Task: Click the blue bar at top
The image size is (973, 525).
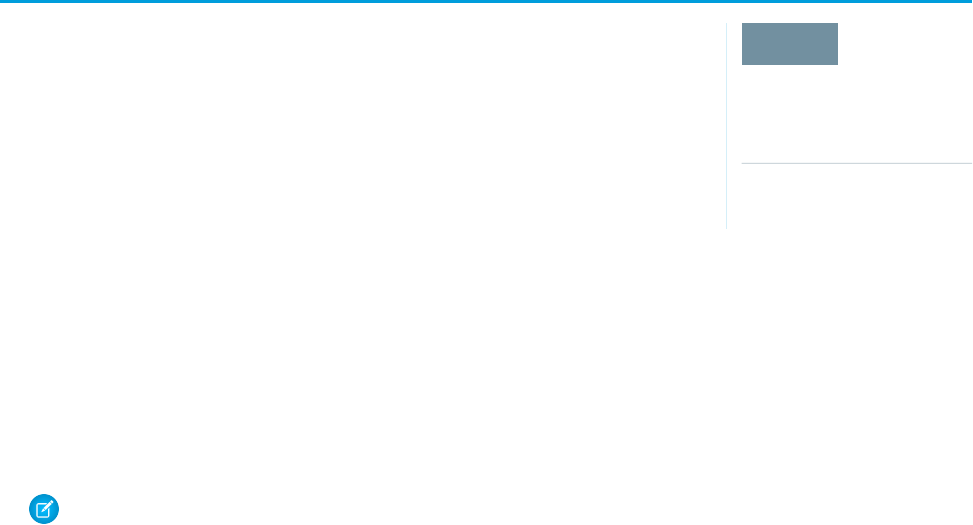Action: tap(486, 2)
